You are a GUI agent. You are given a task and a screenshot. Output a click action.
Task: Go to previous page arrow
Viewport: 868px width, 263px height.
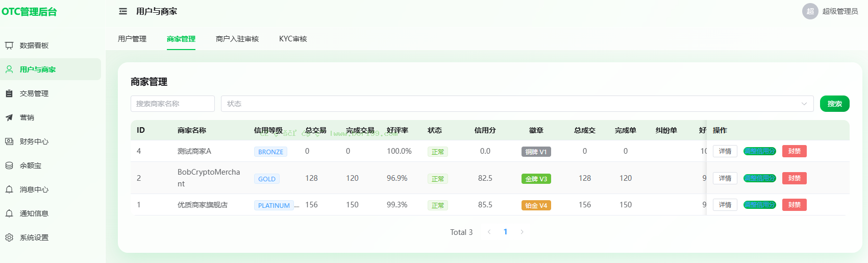pyautogui.click(x=489, y=232)
